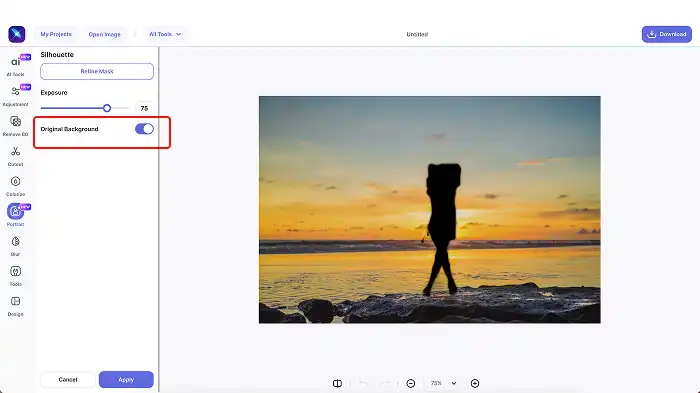Click the silhouette beach photo on canvas
This screenshot has height=393, width=700.
(x=429, y=210)
